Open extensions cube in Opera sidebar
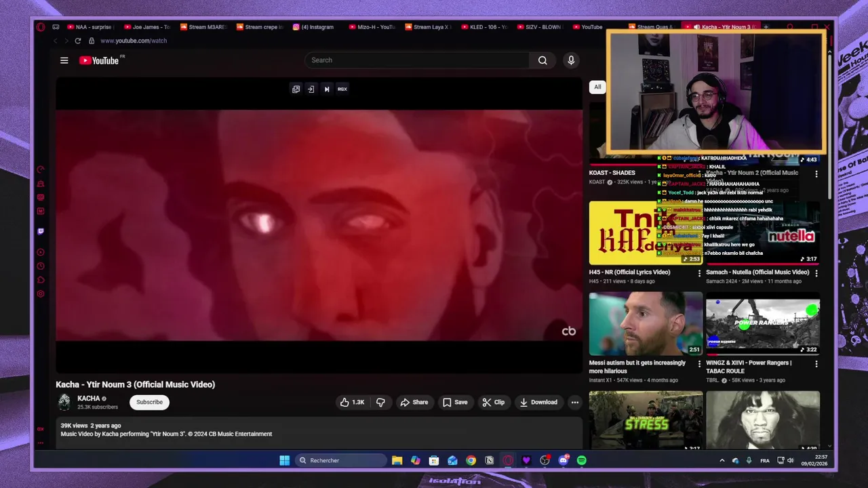The height and width of the screenshot is (488, 868). click(41, 280)
